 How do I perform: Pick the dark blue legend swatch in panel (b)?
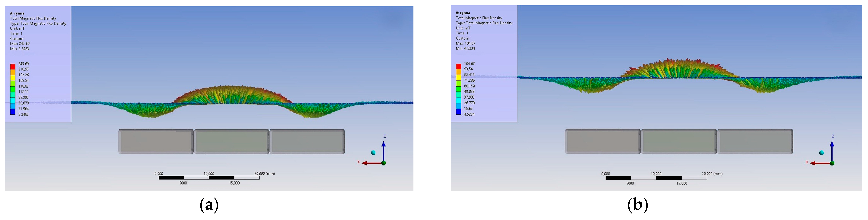tap(458, 112)
